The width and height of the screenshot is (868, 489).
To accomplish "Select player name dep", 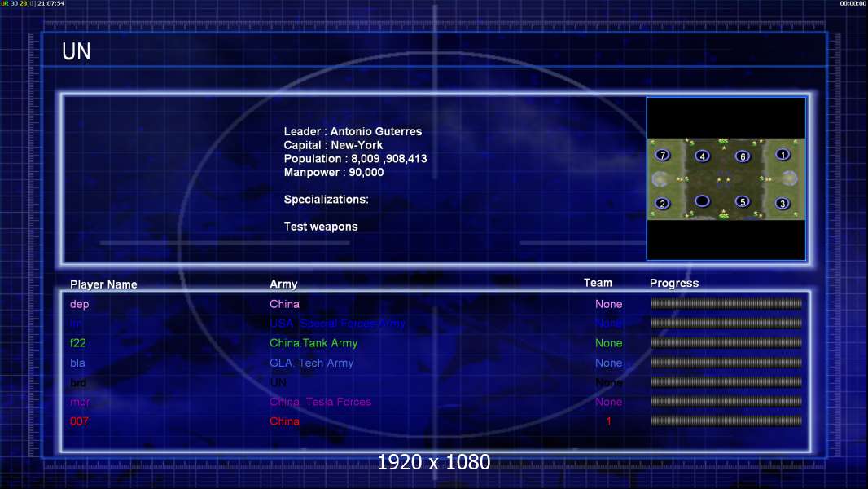I will pos(79,304).
